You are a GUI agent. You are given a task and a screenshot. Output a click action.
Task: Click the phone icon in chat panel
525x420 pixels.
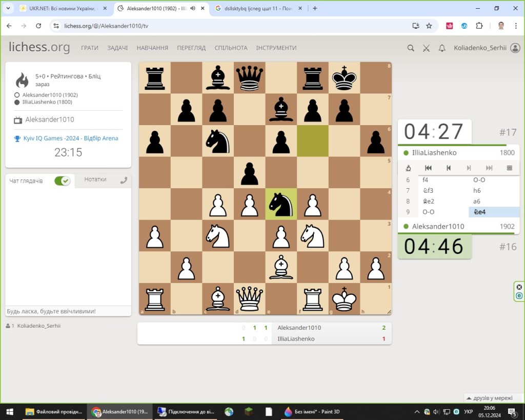tap(123, 180)
